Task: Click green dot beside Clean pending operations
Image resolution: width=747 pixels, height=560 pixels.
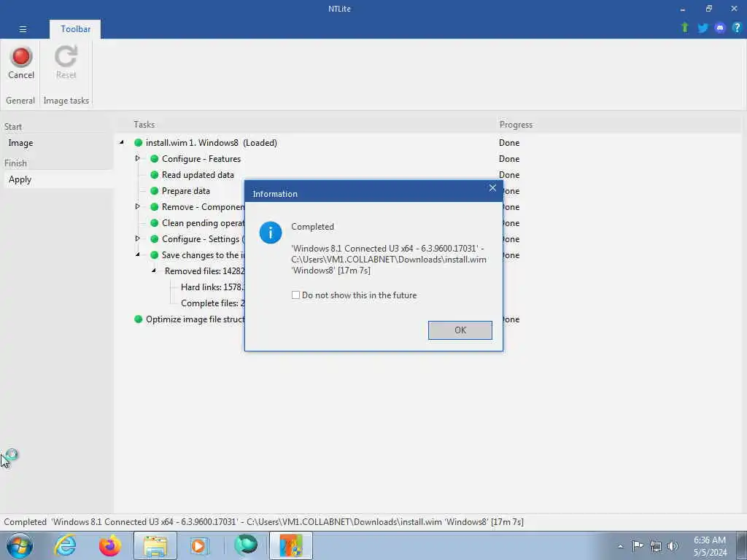Action: click(154, 223)
